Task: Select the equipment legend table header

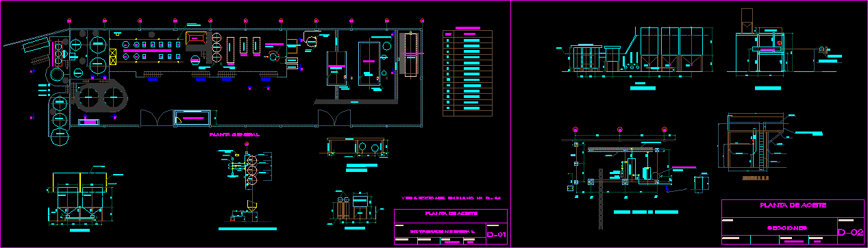Action: (x=467, y=32)
